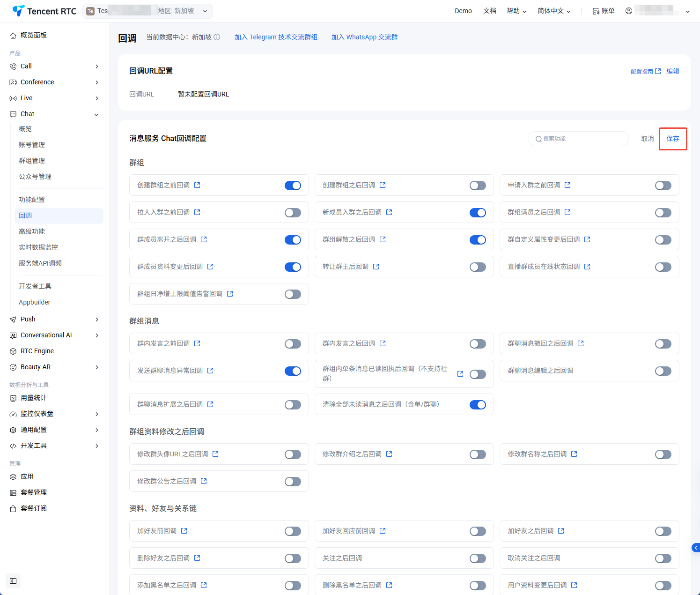Expand the Beauty AR menu

tap(54, 367)
